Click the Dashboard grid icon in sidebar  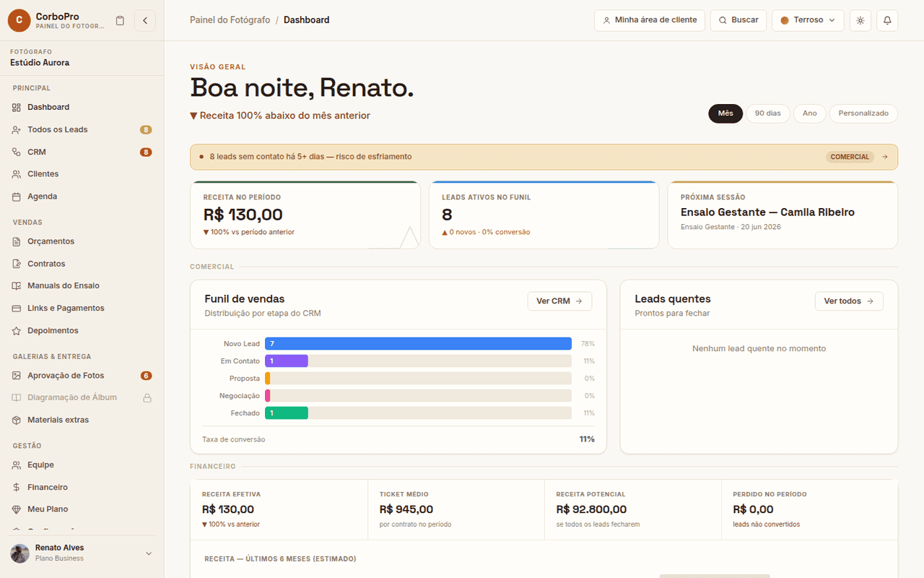tap(17, 107)
